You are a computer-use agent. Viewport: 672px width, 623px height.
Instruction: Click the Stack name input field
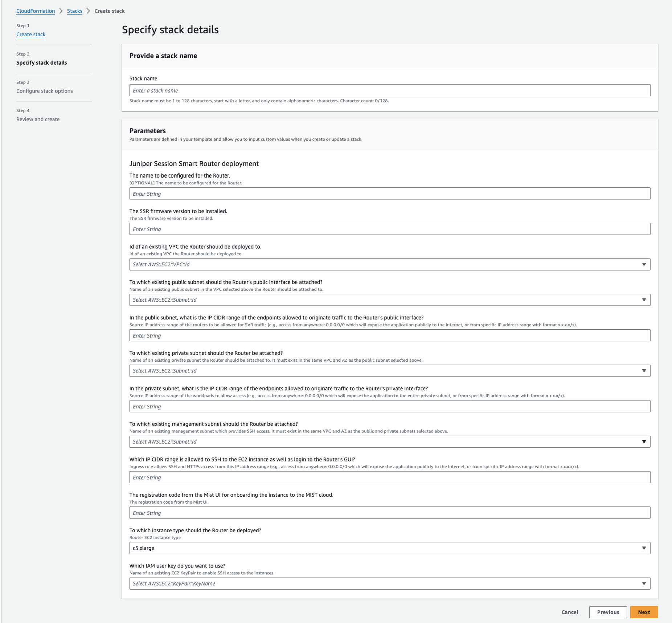pyautogui.click(x=389, y=90)
